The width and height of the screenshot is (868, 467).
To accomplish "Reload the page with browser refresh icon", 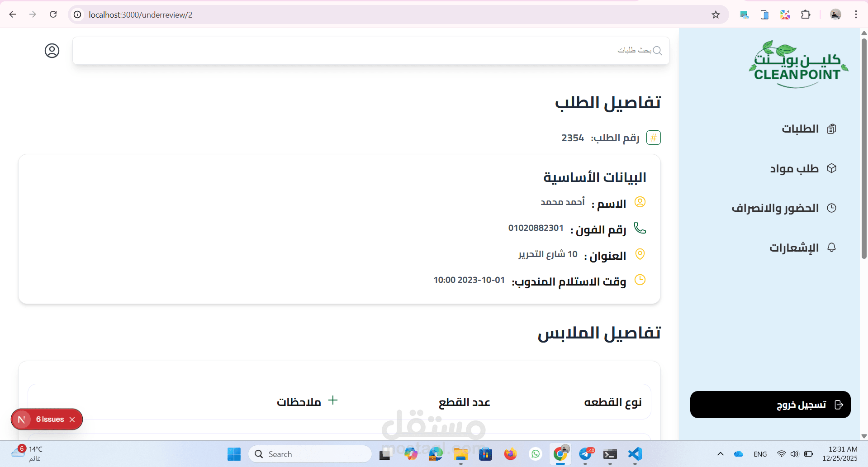I will [x=53, y=14].
